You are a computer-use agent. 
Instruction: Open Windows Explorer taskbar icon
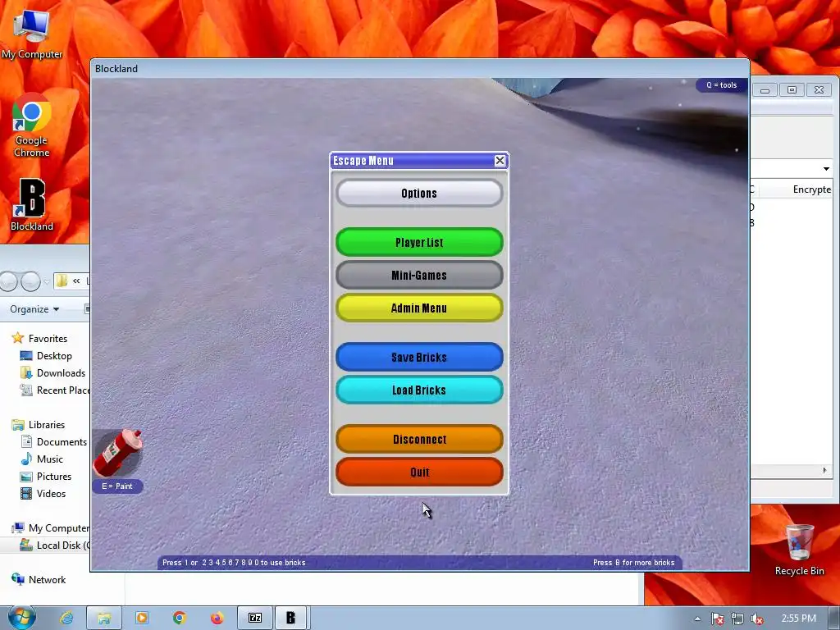pyautogui.click(x=104, y=618)
